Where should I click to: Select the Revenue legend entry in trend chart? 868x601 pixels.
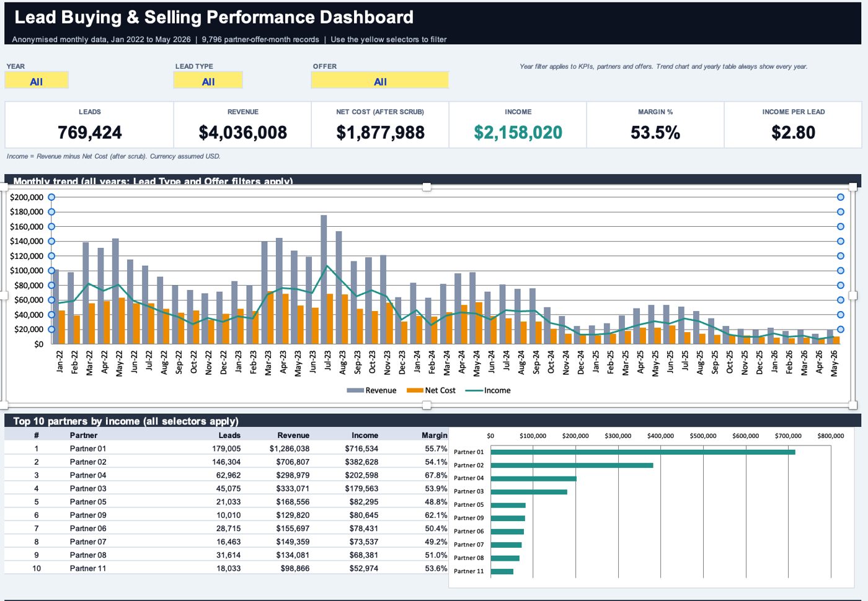371,390
